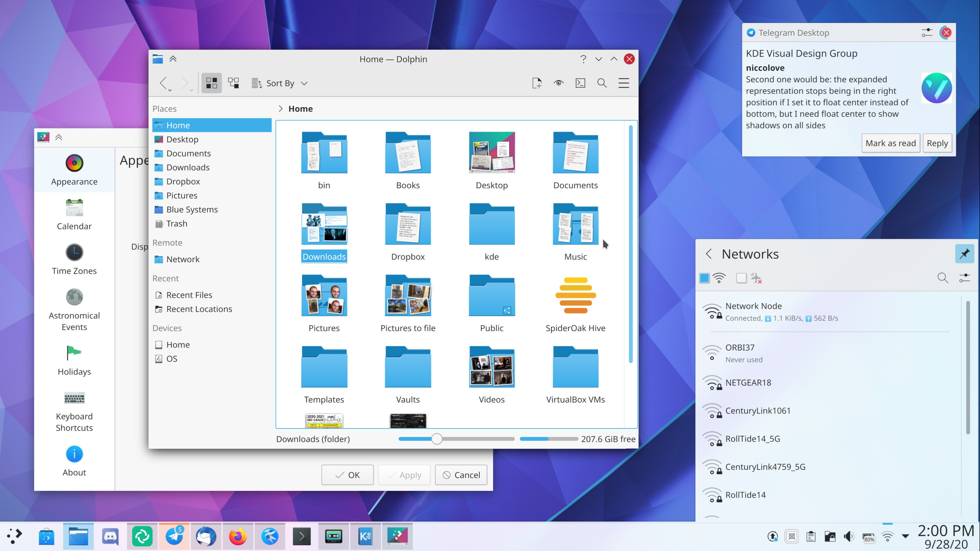Open network connection settings via the sliders icon

(964, 278)
